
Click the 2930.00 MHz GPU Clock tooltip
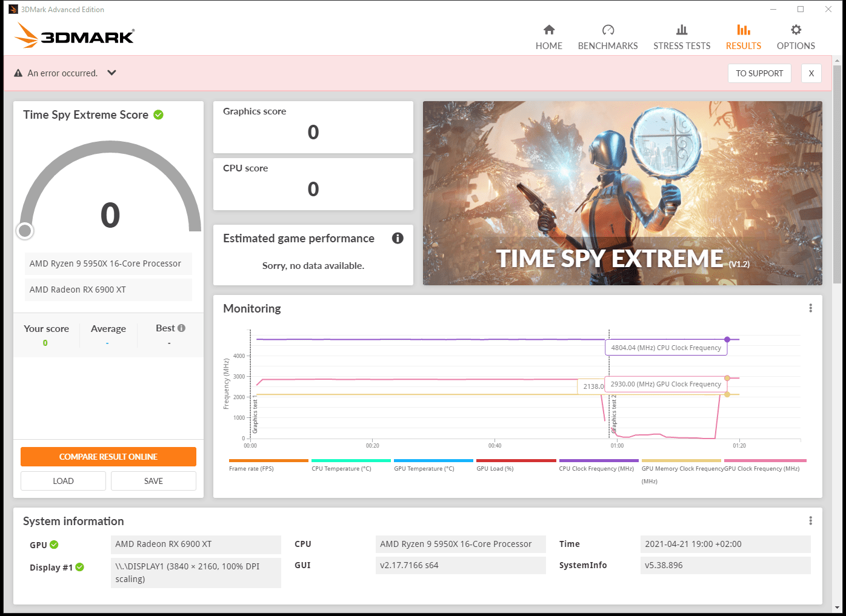point(666,384)
